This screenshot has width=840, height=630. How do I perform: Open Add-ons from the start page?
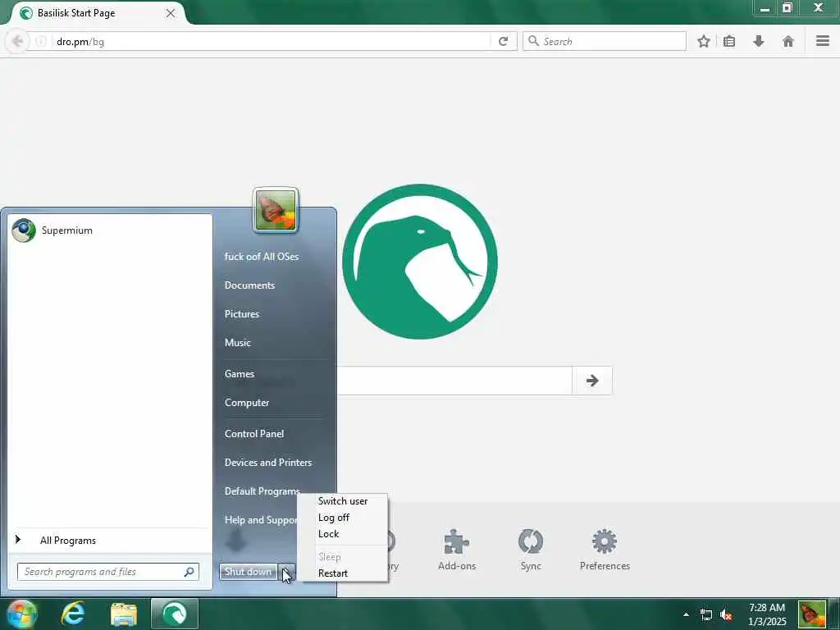[x=456, y=549]
